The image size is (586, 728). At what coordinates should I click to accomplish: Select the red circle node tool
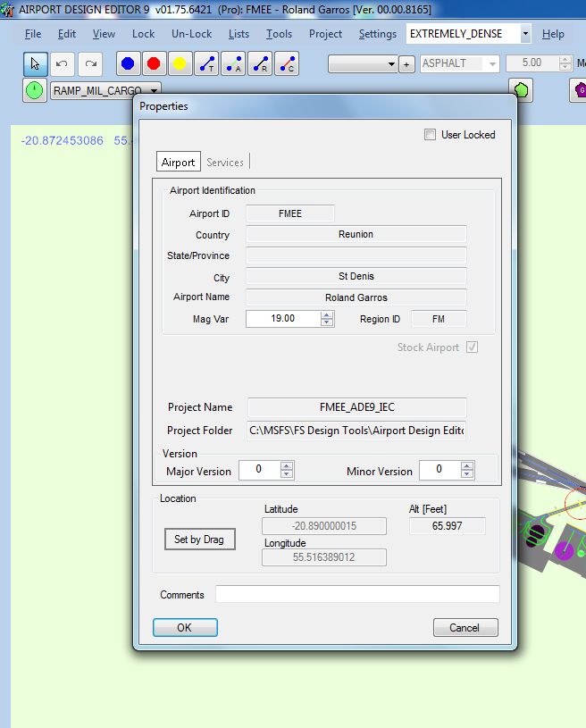(x=154, y=63)
